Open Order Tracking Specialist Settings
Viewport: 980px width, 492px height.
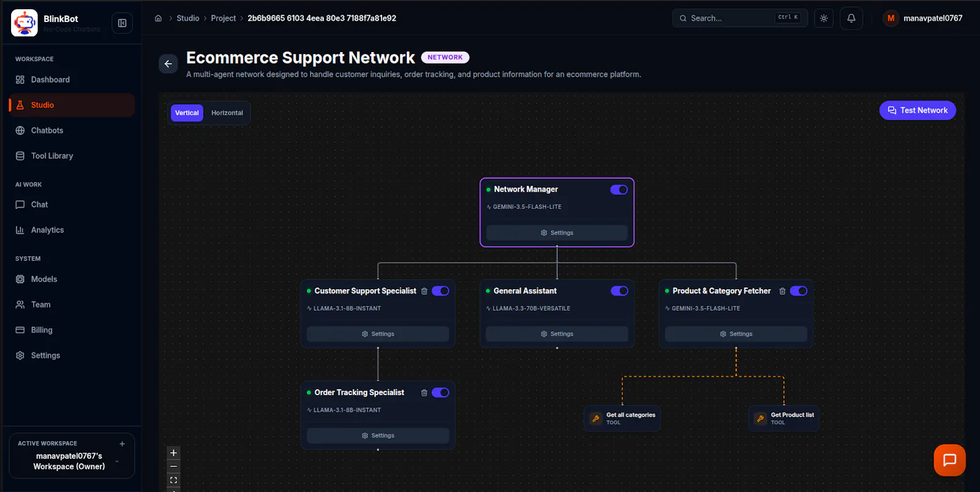(x=378, y=436)
